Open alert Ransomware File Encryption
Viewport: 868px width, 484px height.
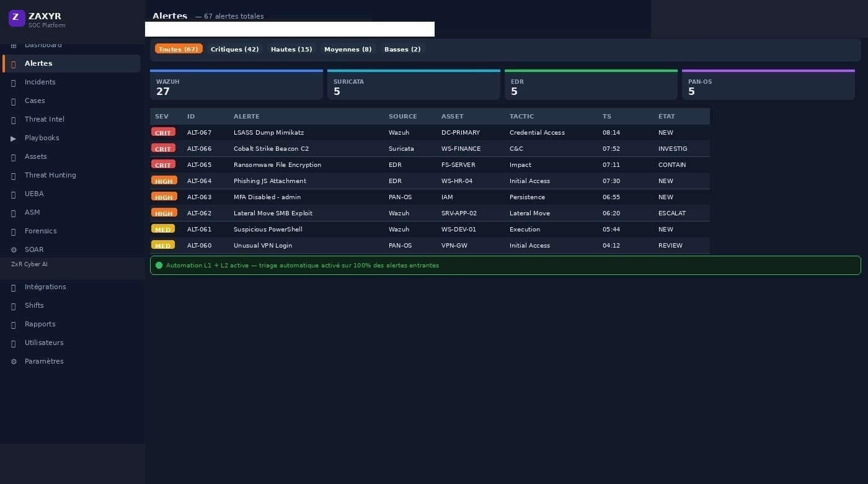[277, 165]
